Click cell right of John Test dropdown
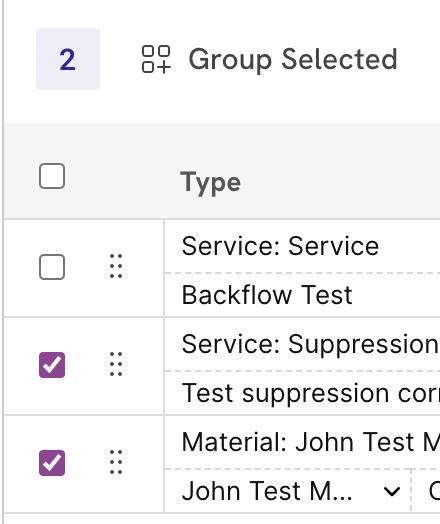 pos(426,491)
